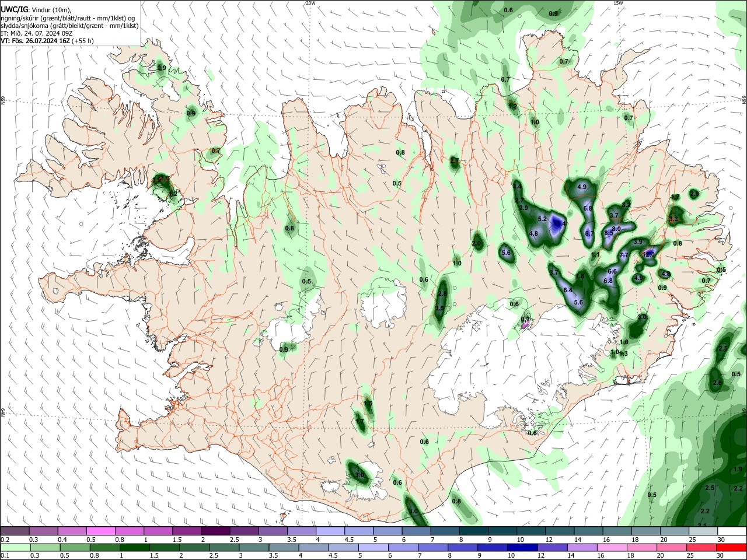Select the 1.3 rainfall value
747x560 pixels.
(x=623, y=353)
